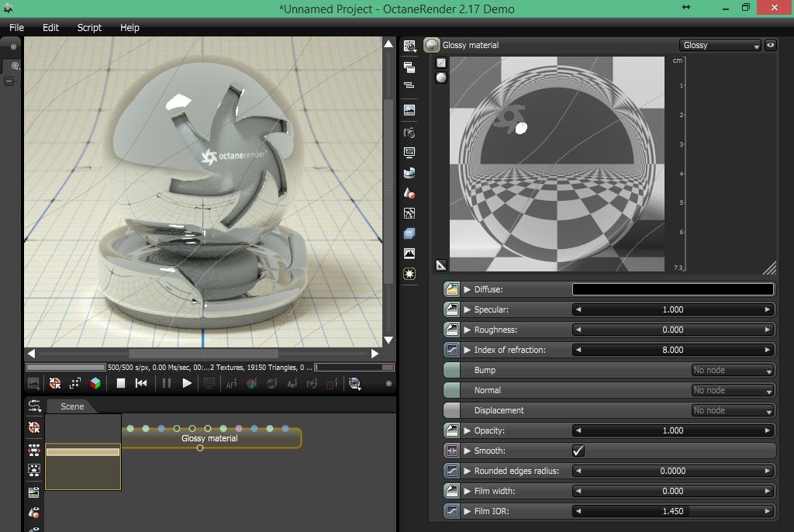This screenshot has height=532, width=794.
Task: Click the unfold nodes icon in graph sidebar
Action: pyautogui.click(x=34, y=450)
